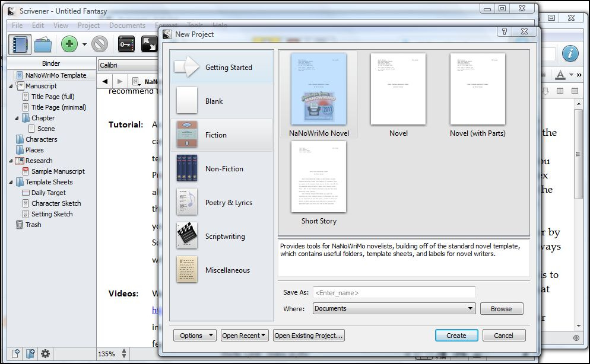Collapse the Template Sheets folder
This screenshot has width=590, height=364.
point(11,182)
